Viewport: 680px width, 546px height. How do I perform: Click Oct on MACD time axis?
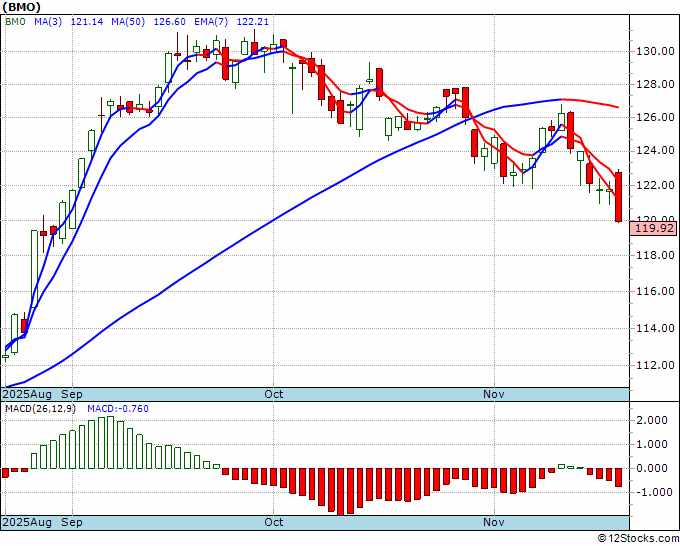274,522
